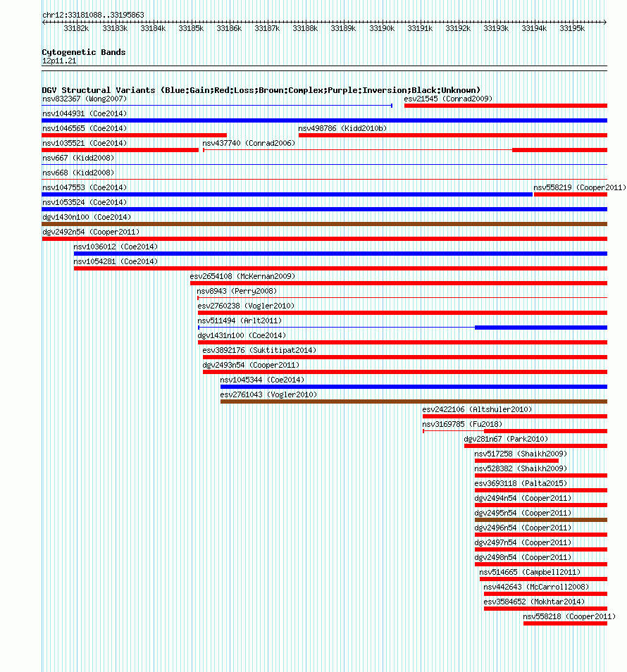Select the nsv1045344 (Coe2014) label
This screenshot has height=672, width=627.
click(x=262, y=380)
